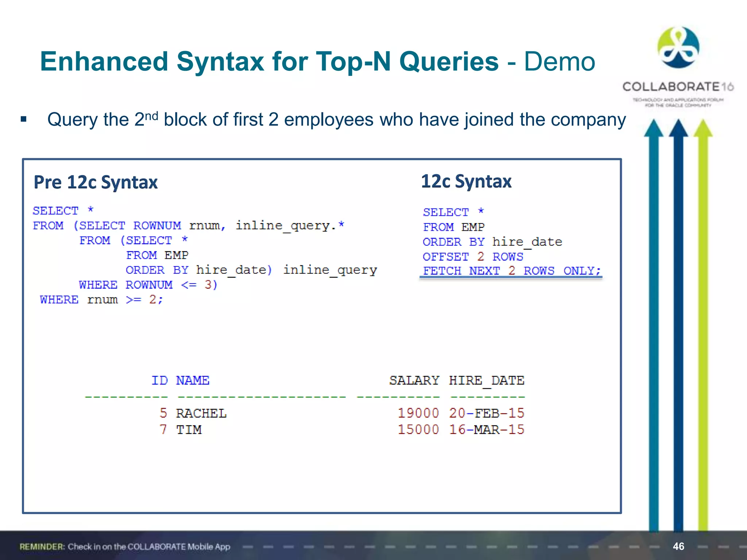747x560 pixels.
Task: Click the 'TECHNOLOGY AND APPLICATIONS FORUM' tagline
Action: coord(678,100)
